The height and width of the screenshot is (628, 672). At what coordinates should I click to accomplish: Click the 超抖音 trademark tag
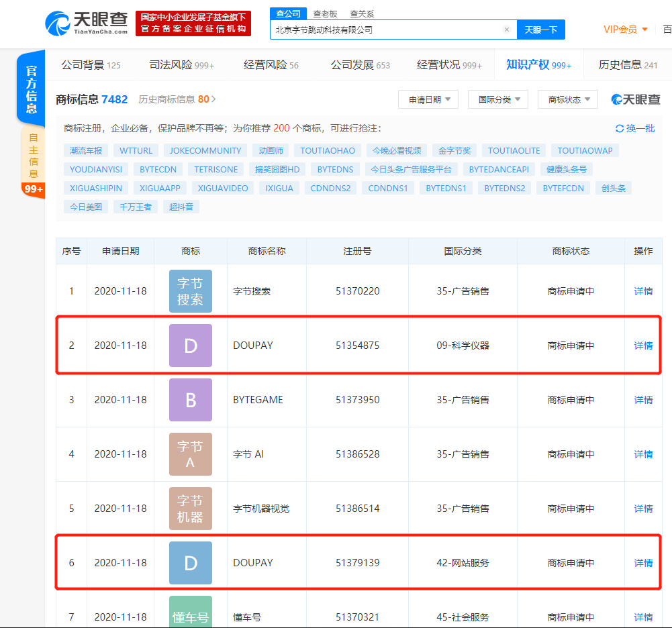pos(181,207)
